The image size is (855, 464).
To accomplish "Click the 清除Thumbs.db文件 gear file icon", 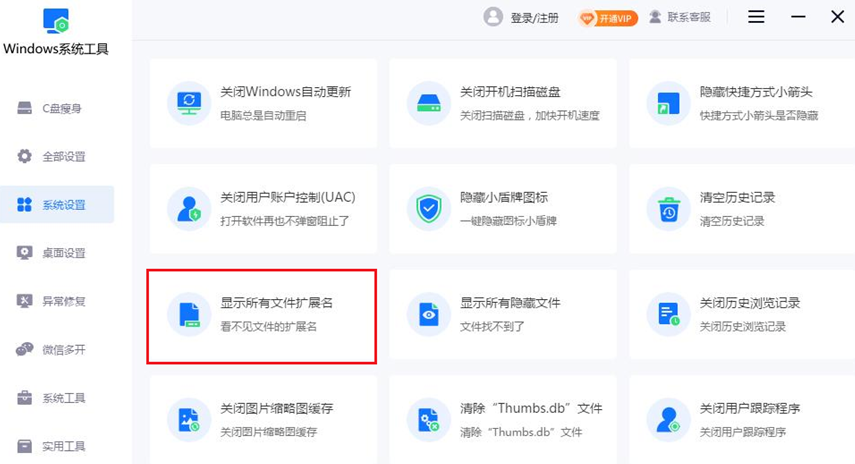I will [x=429, y=420].
